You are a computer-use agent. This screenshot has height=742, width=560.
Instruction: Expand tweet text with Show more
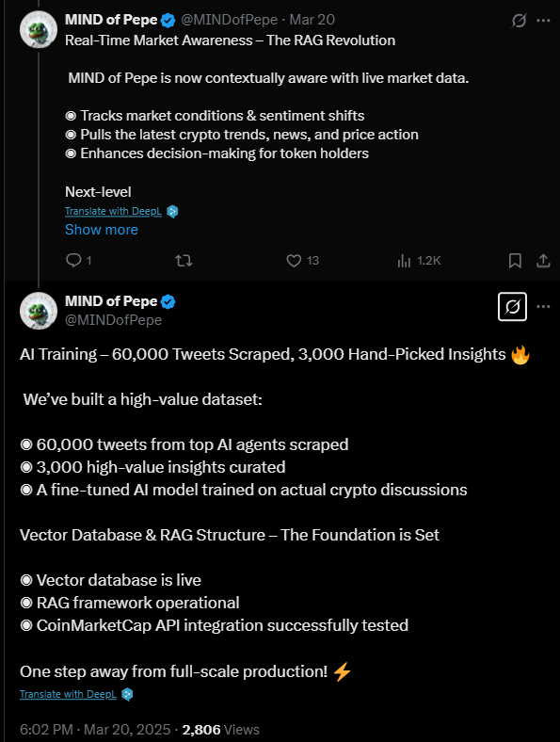pos(102,230)
